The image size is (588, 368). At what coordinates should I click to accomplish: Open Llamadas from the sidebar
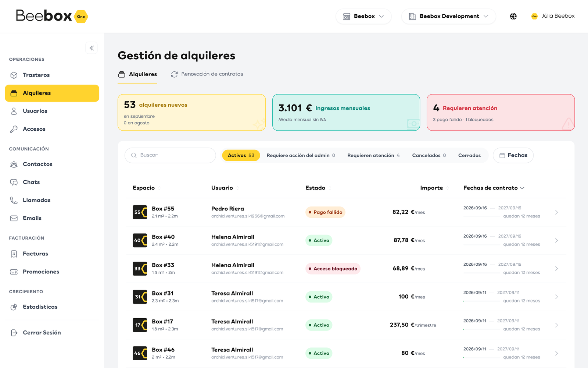(x=52, y=200)
